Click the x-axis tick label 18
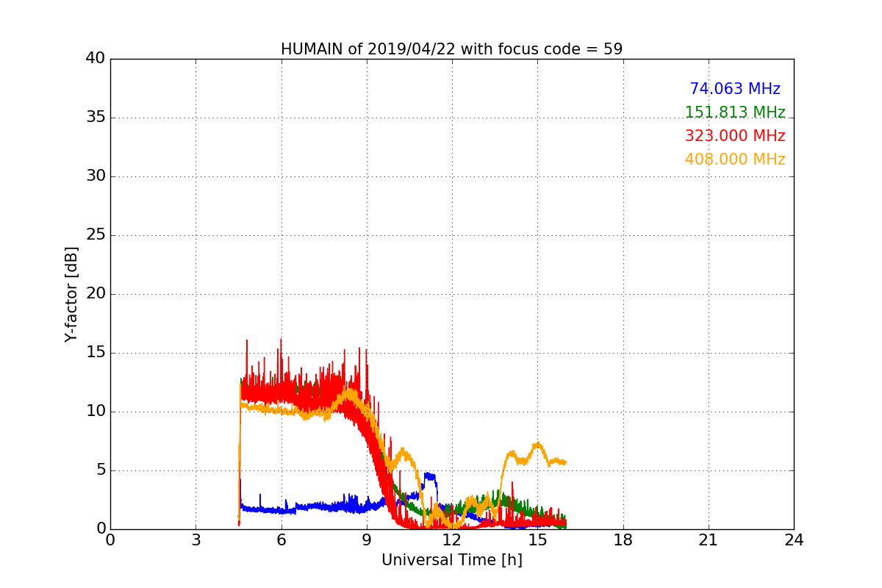Image resolution: width=882 pixels, height=588 pixels. 623,540
